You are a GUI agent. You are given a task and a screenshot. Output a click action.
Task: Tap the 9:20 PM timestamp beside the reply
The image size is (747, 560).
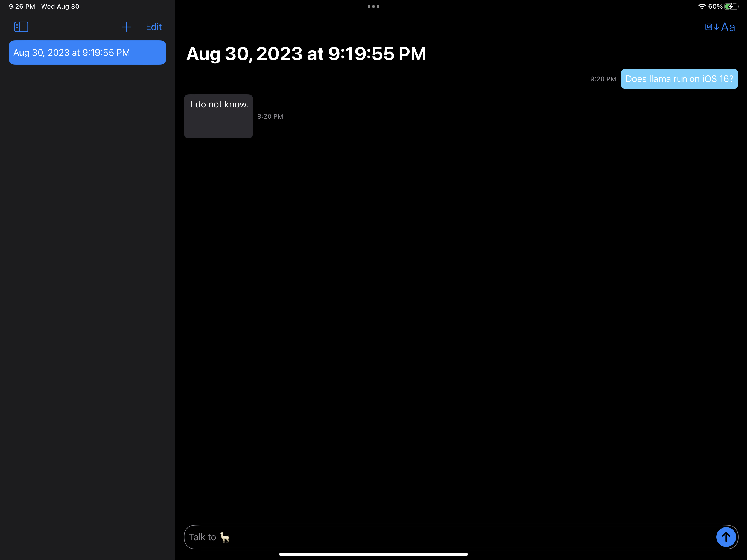(270, 116)
